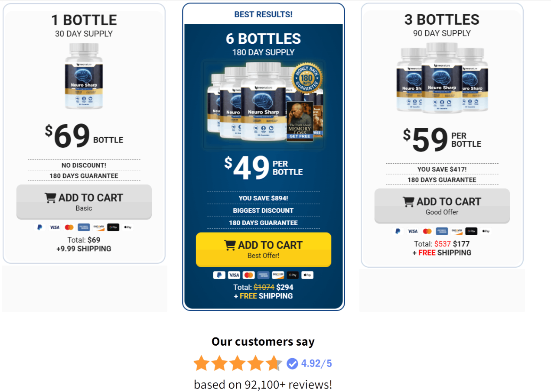The height and width of the screenshot is (392, 551).
Task: Click Google Pay icon in 6 Bottles package
Action: click(x=293, y=275)
